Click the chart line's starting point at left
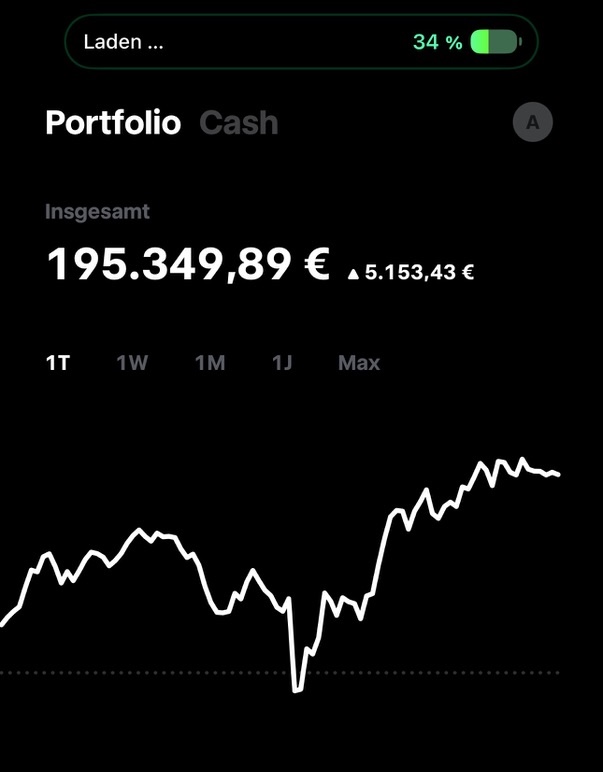This screenshot has height=772, width=603. click(x=3, y=624)
